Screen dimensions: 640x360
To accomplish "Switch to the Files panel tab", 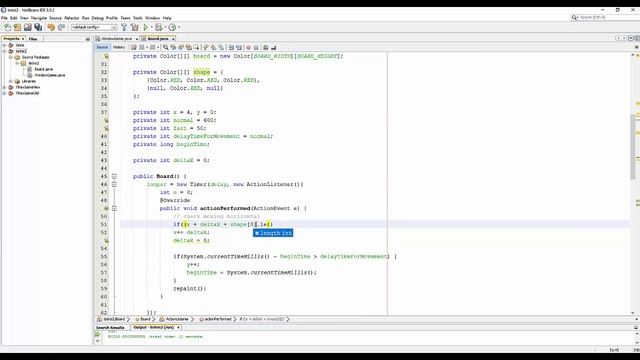I will (33, 39).
